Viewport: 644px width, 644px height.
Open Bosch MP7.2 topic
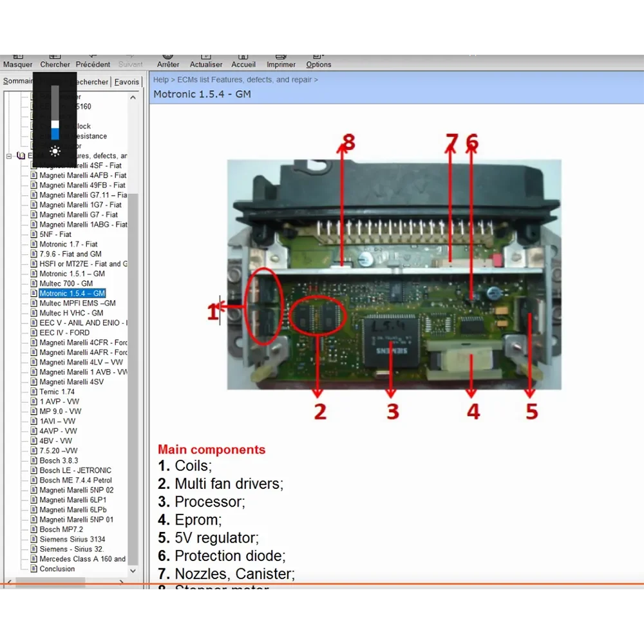61,530
